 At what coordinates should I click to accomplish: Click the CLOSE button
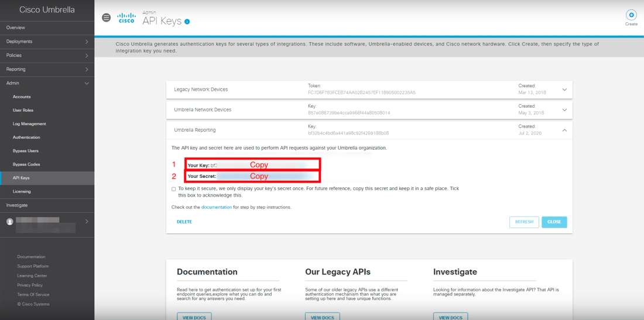tap(554, 222)
